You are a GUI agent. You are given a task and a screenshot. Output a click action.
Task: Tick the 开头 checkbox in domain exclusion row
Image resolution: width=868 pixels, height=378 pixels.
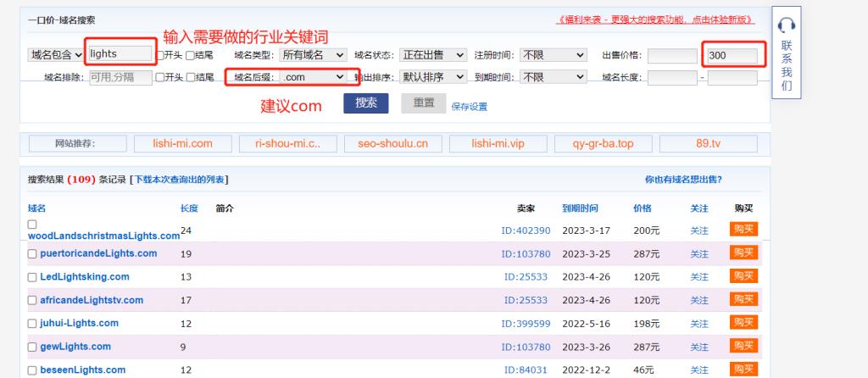160,77
